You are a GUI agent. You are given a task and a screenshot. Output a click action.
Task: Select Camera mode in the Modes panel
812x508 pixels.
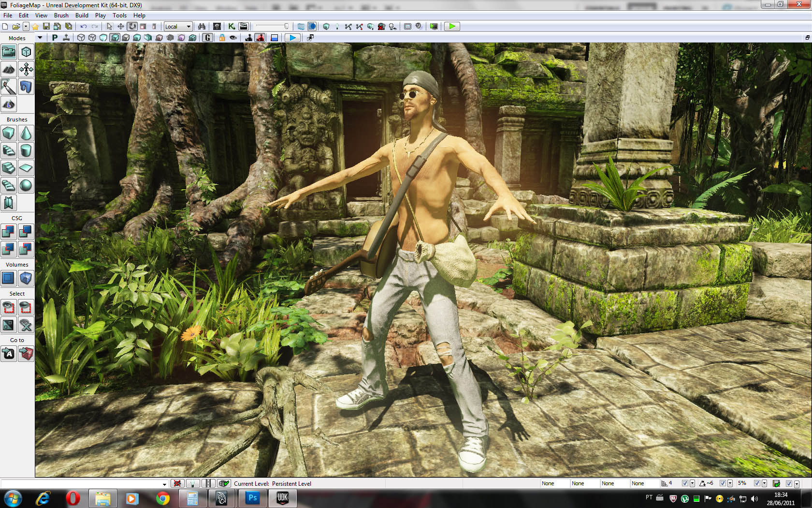click(9, 52)
